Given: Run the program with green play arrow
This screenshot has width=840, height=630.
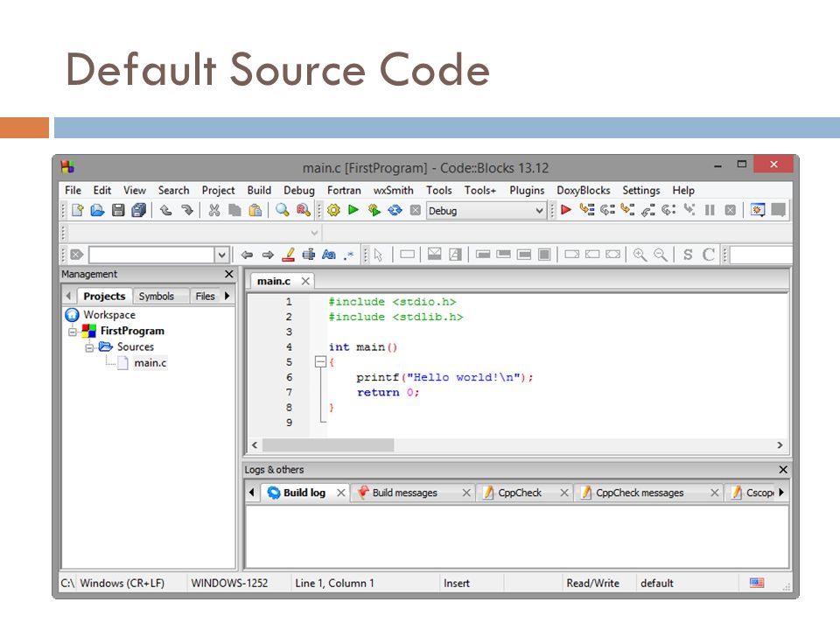Looking at the screenshot, I should [x=353, y=210].
